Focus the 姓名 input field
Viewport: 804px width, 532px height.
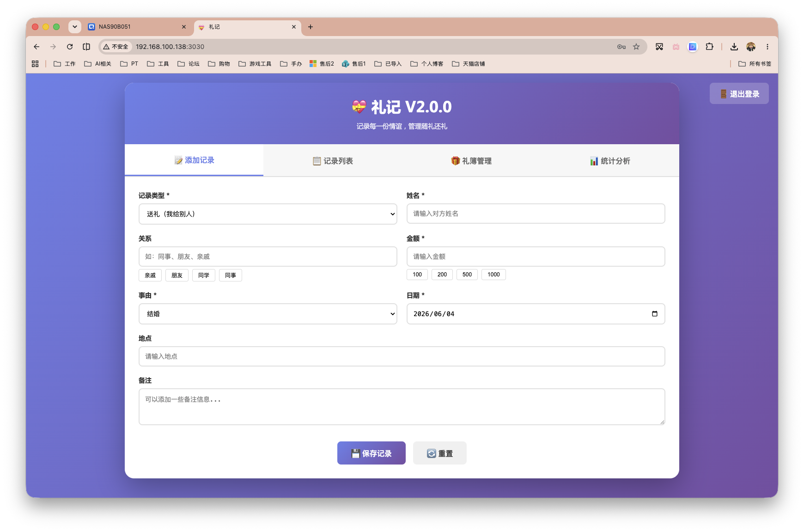536,214
